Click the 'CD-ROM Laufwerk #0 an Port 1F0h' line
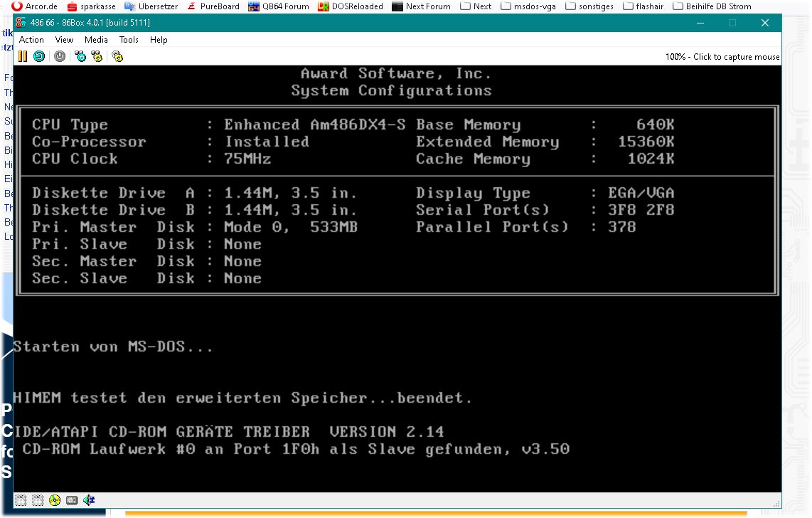 [296, 449]
